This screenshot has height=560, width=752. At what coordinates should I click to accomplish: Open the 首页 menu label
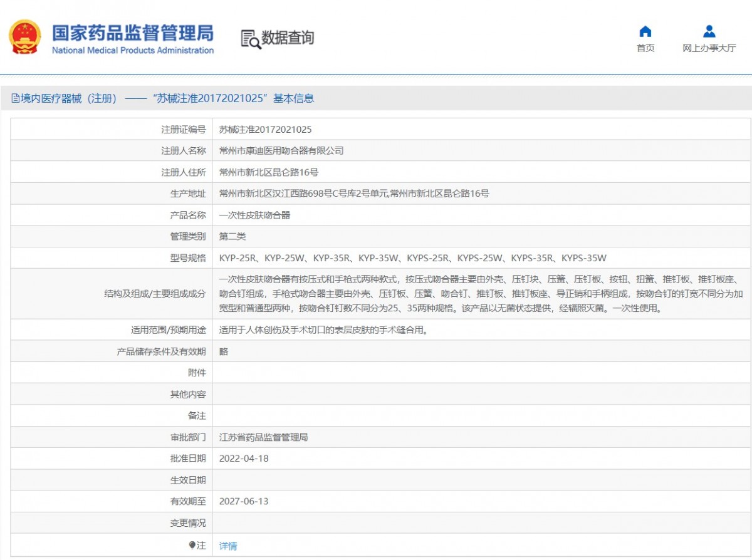645,48
